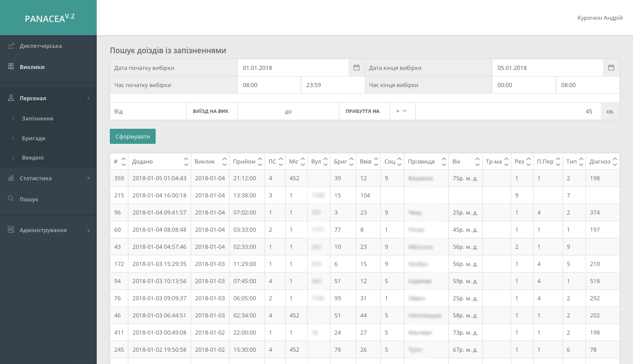Edit the start date field 01.01.2018
The image size is (633, 364).
click(293, 68)
